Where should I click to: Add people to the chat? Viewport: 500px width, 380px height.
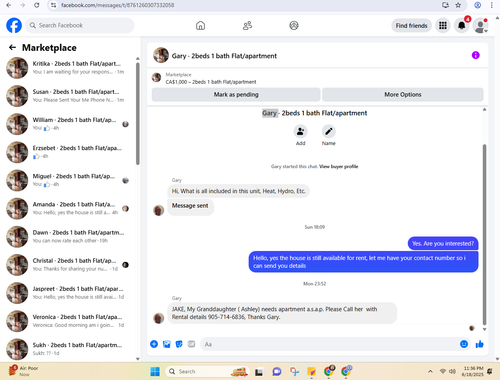tap(300, 131)
